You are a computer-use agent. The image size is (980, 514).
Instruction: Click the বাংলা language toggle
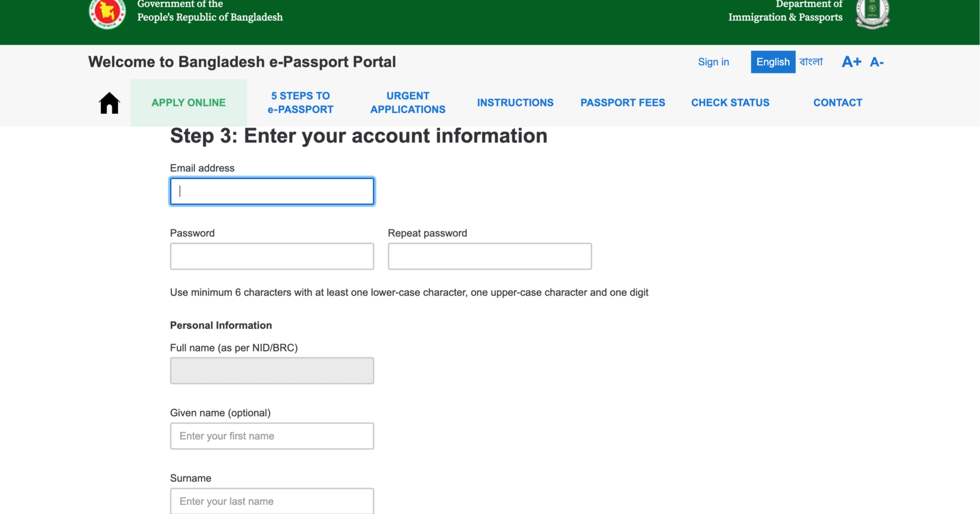click(811, 62)
